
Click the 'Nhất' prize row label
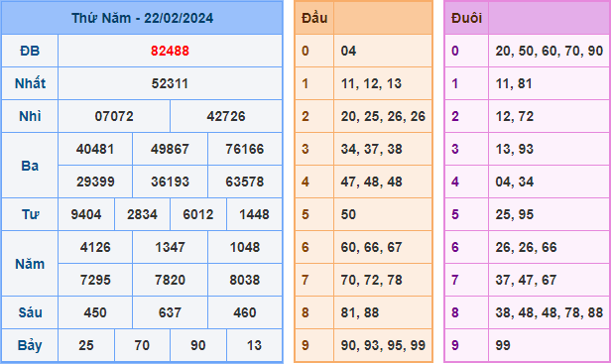tap(30, 83)
